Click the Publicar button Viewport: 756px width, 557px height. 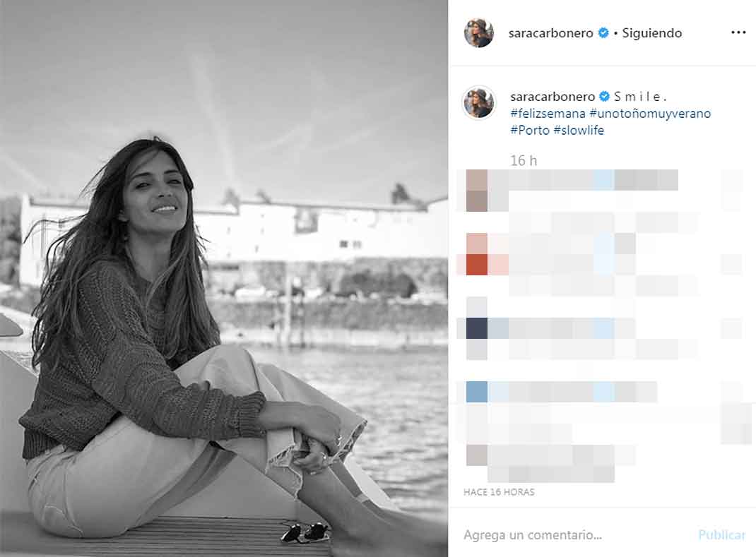(721, 535)
